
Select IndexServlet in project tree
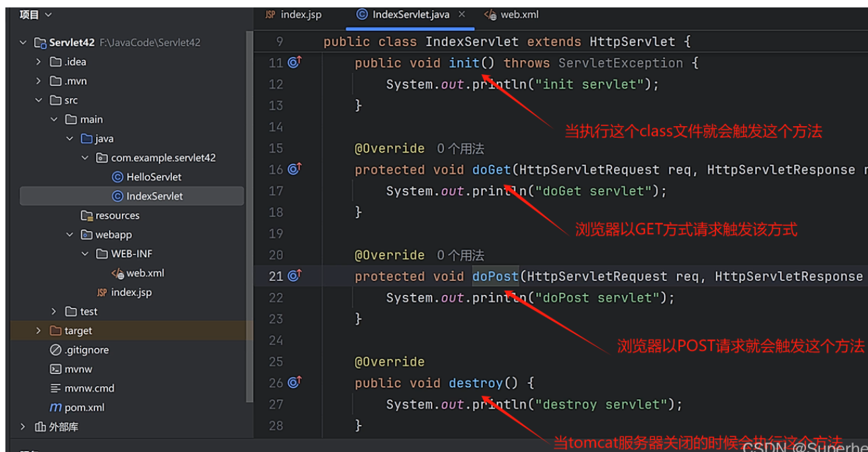(x=154, y=196)
